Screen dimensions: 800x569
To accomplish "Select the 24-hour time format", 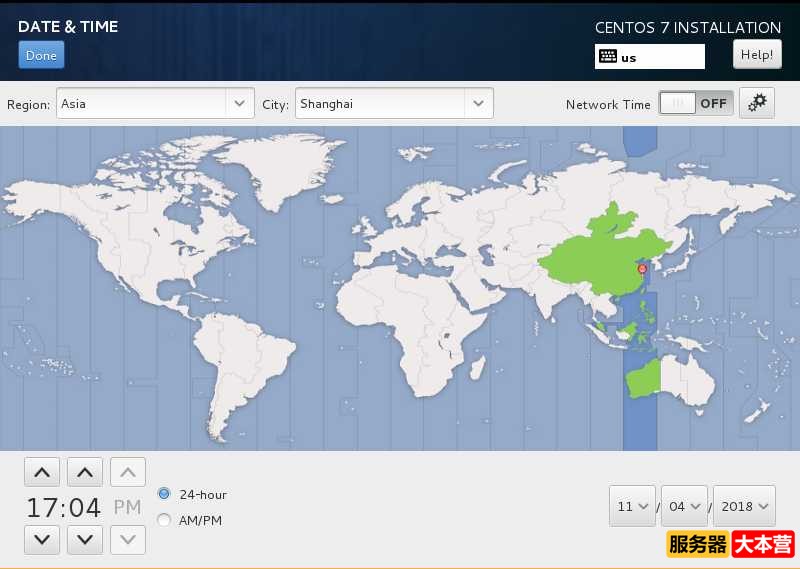I will [x=165, y=494].
